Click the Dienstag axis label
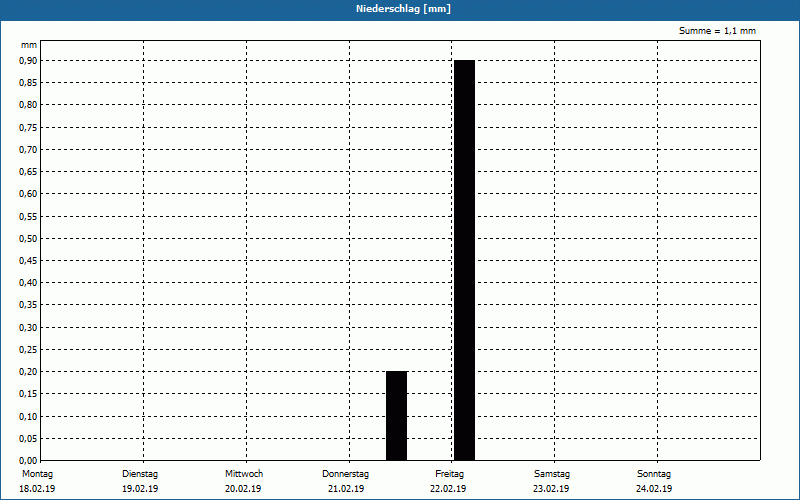Screen dimensions: 800x500 tap(140, 474)
